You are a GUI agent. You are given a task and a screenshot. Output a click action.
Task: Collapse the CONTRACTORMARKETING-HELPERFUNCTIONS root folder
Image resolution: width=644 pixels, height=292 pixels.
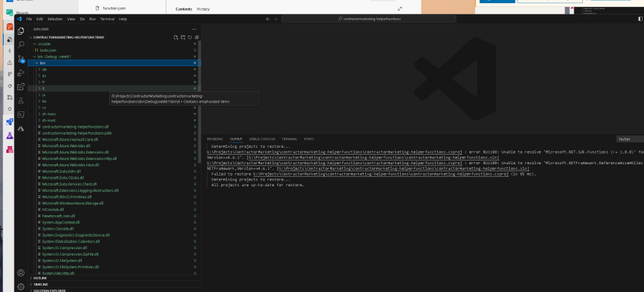point(68,37)
